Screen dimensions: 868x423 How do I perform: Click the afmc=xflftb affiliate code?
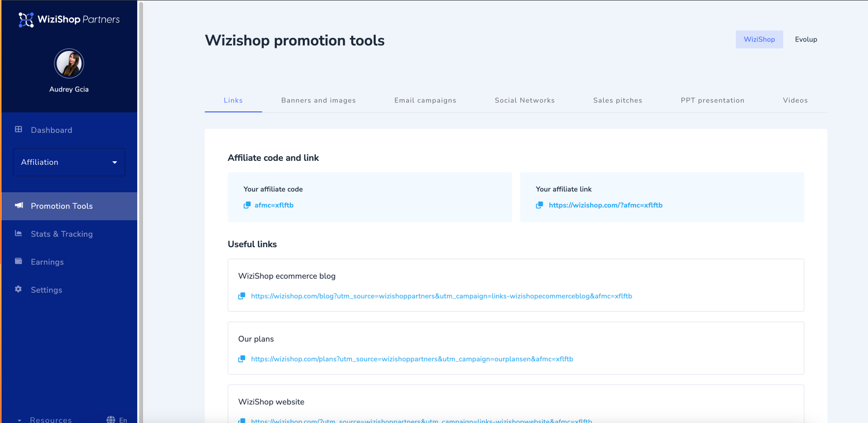coord(274,205)
